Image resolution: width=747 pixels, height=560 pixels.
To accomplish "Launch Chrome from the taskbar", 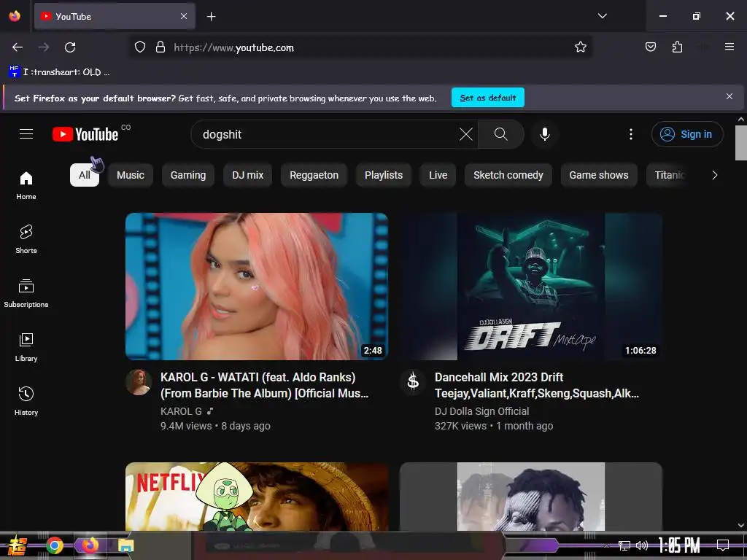I will pyautogui.click(x=55, y=545).
